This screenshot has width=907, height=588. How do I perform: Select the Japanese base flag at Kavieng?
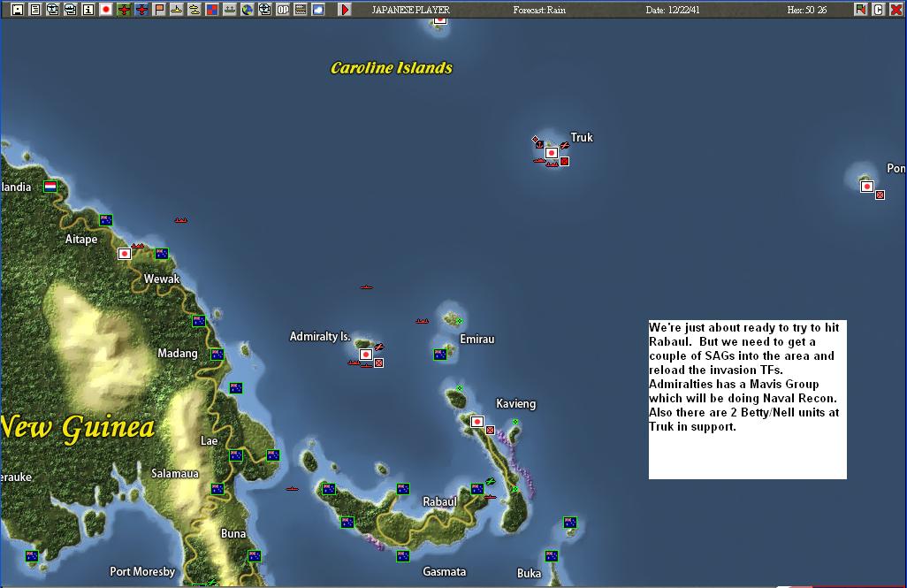pyautogui.click(x=476, y=421)
